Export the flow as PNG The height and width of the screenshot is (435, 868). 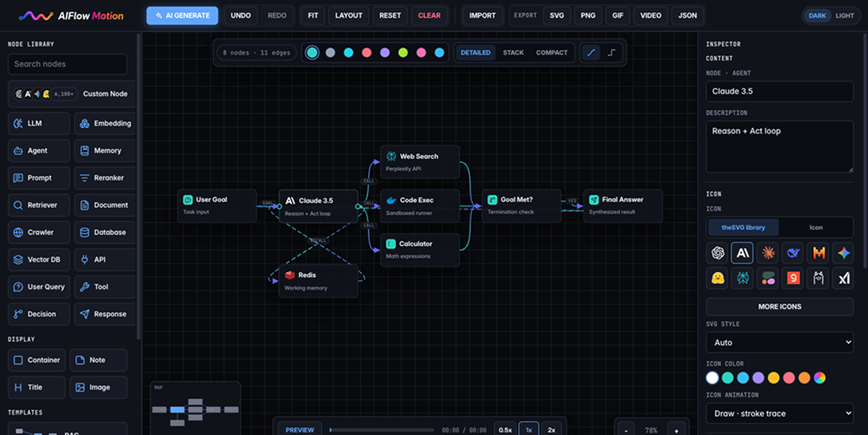[587, 16]
